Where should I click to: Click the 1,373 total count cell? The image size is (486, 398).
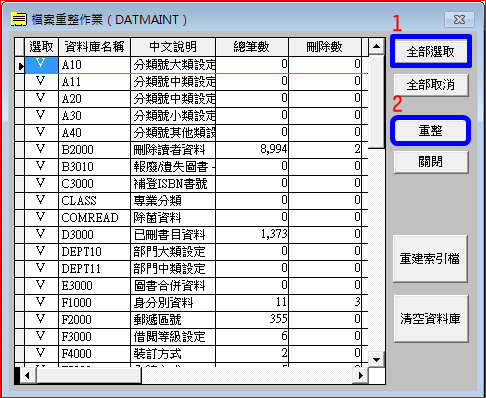pos(252,235)
